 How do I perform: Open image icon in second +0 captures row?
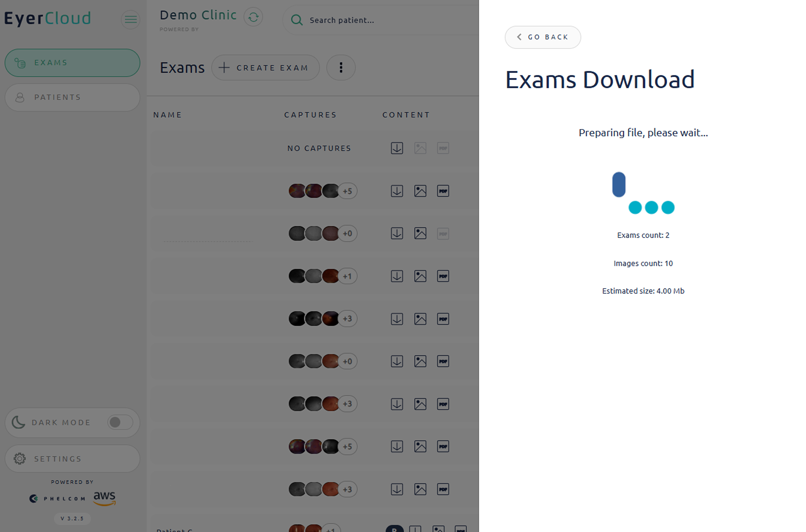point(420,361)
